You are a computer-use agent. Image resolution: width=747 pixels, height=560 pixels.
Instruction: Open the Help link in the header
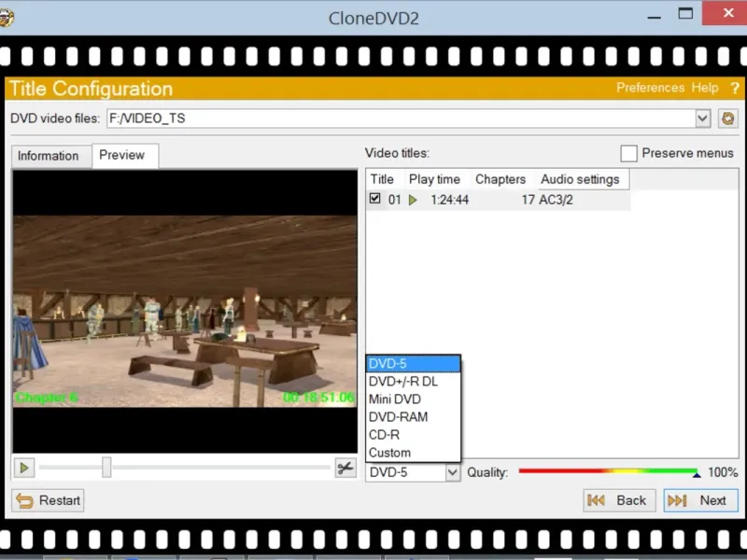coord(705,88)
